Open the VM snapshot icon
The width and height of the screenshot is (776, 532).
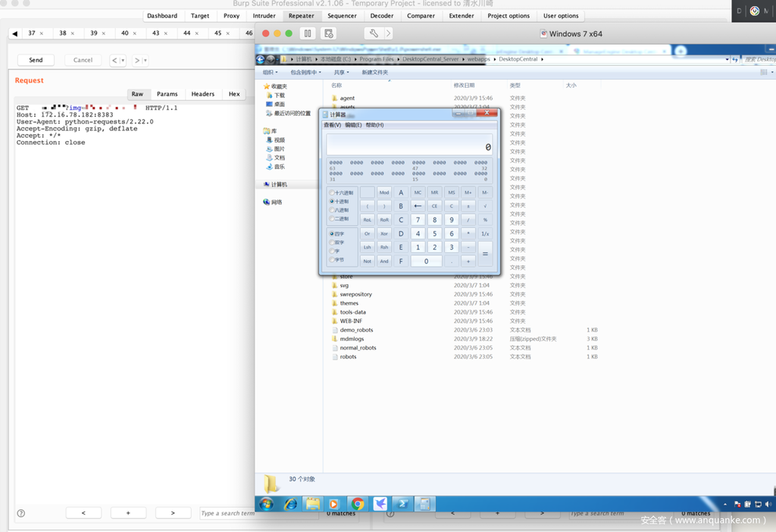click(328, 33)
